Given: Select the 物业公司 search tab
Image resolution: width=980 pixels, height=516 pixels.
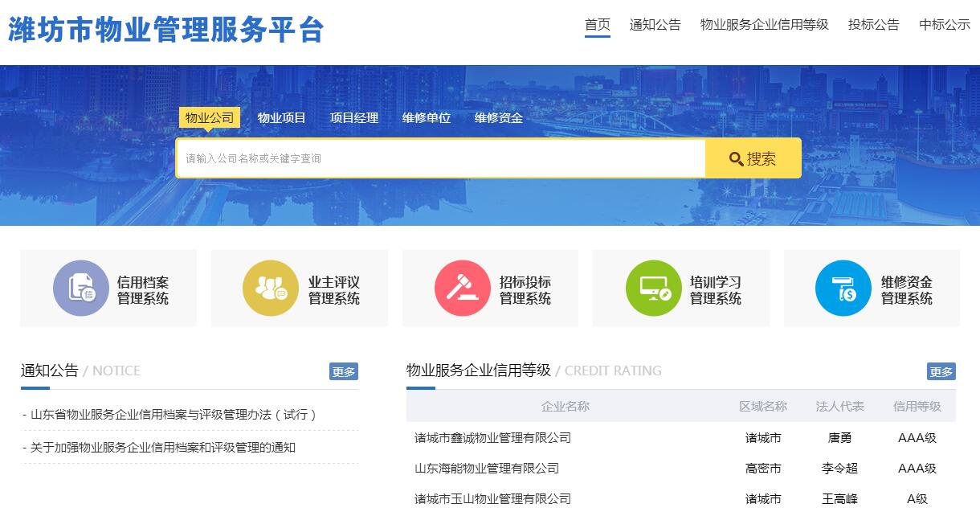Looking at the screenshot, I should click(x=209, y=118).
